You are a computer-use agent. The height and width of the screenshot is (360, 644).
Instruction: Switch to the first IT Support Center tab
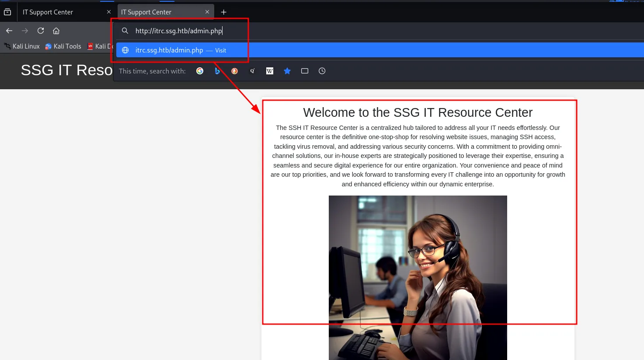click(66, 12)
